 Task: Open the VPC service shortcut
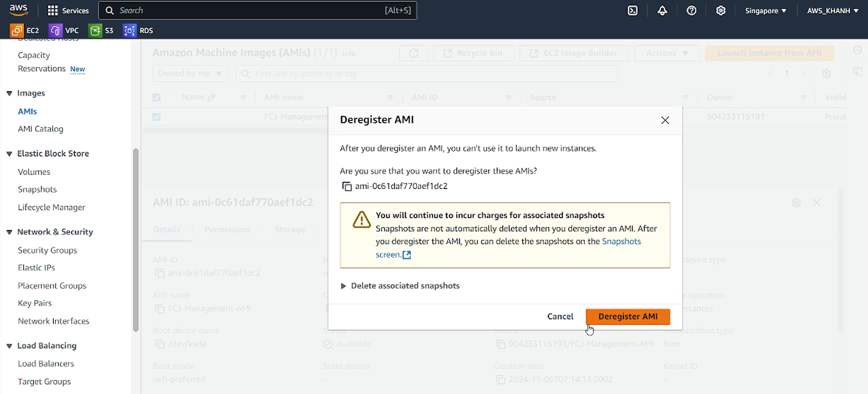[x=64, y=30]
